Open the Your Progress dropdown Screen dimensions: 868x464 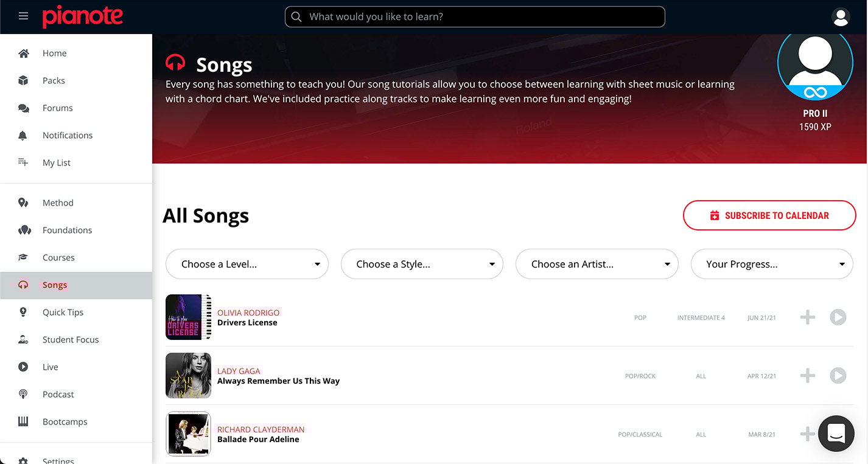click(x=771, y=264)
